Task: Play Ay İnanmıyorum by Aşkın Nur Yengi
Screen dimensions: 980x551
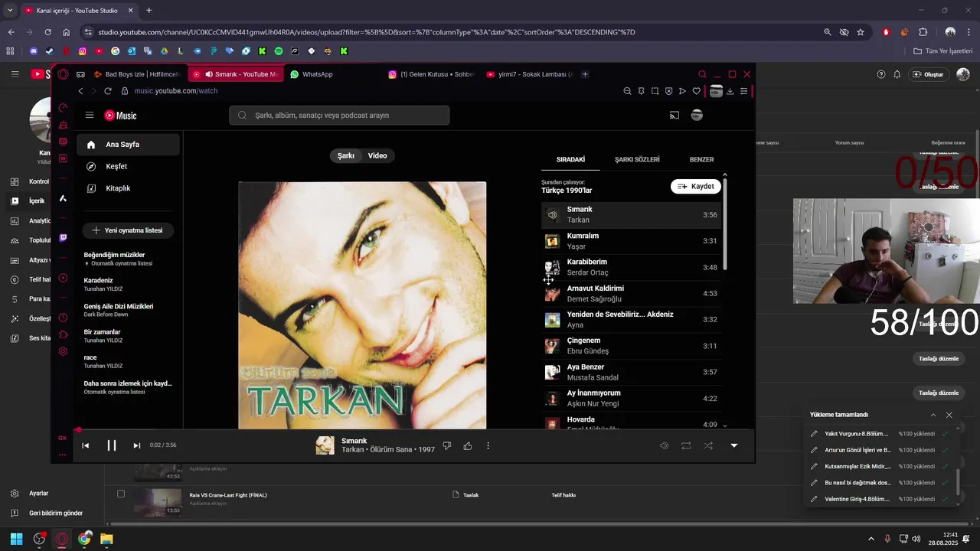Action: [x=632, y=399]
